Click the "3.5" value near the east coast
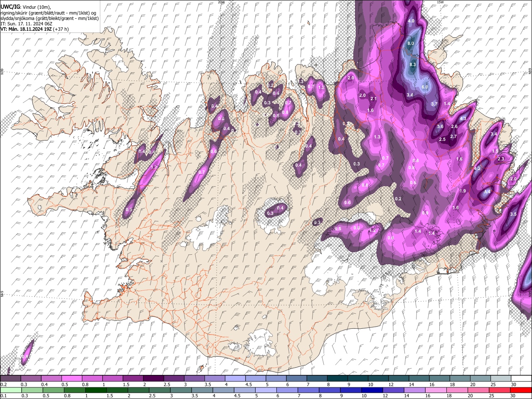 [513, 214]
